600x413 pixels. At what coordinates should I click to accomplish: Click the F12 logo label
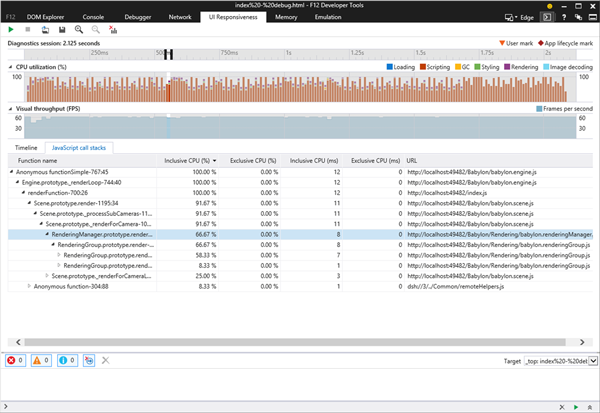[x=10, y=17]
